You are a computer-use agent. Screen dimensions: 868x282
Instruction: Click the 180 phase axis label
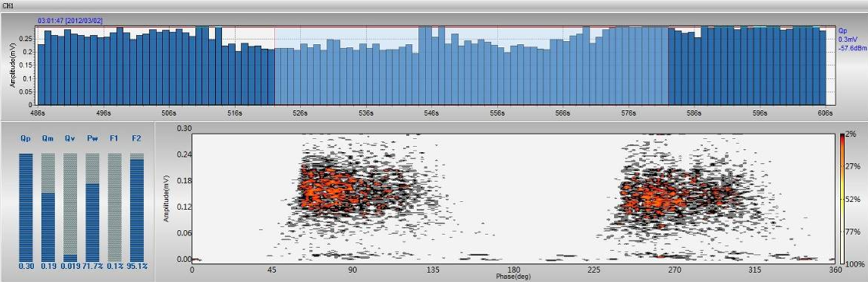[514, 270]
